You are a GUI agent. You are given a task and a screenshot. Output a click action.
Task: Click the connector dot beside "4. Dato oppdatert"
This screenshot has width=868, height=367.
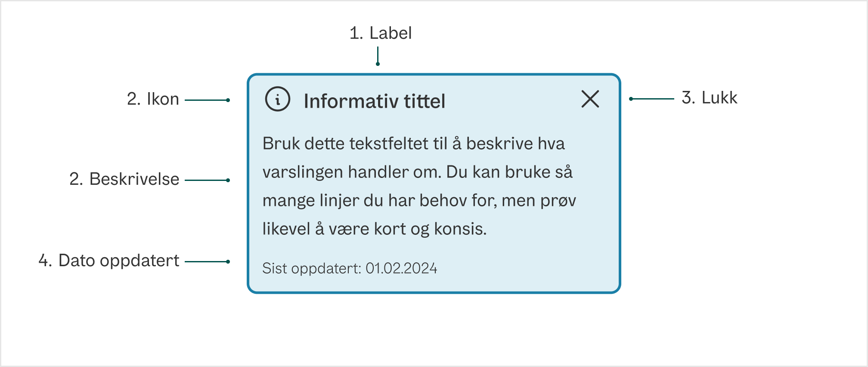227,261
